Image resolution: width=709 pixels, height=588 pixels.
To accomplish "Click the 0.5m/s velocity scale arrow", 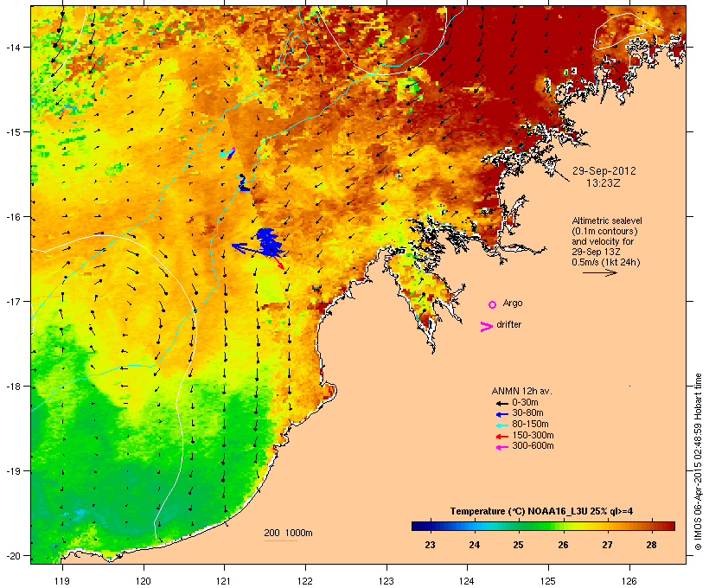I will [x=599, y=272].
